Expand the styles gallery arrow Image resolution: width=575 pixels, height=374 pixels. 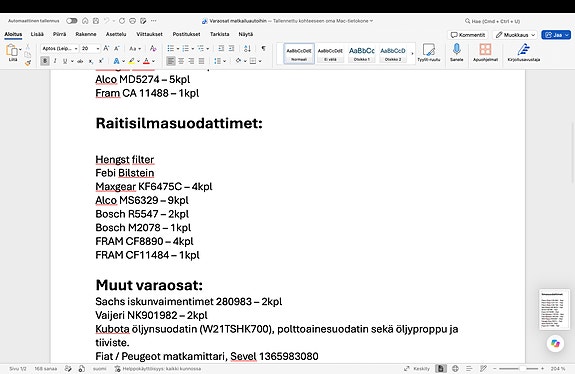pyautogui.click(x=412, y=54)
